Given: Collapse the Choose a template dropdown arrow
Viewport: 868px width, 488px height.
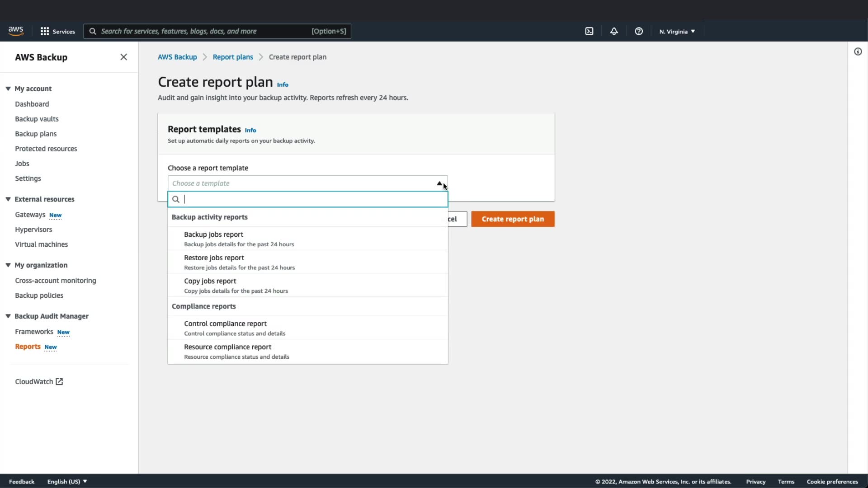Looking at the screenshot, I should [439, 183].
